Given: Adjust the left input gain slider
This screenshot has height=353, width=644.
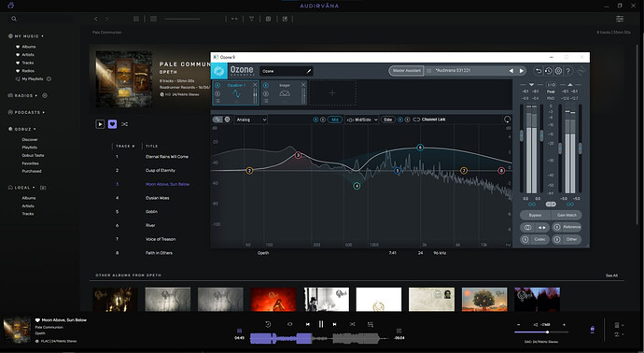Looking at the screenshot, I should [x=522, y=135].
